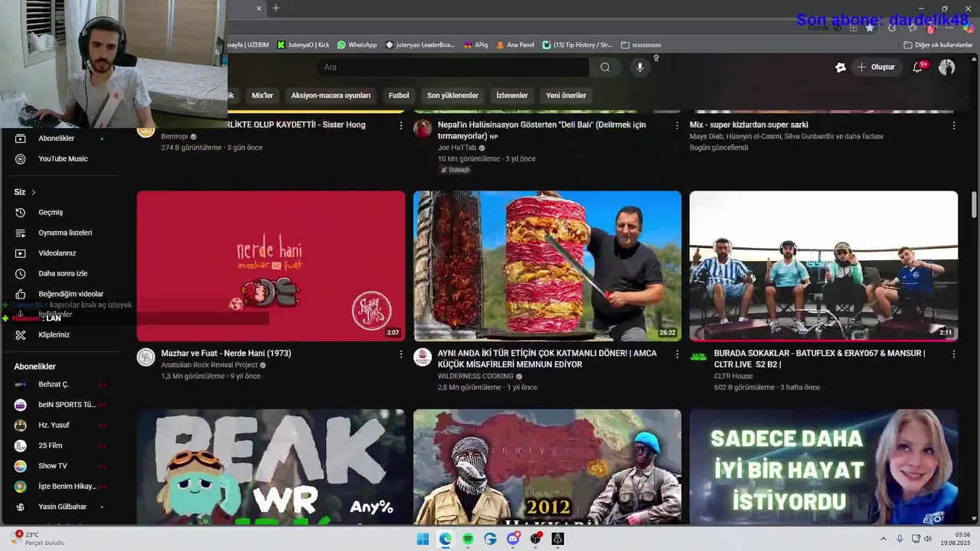Screen dimensions: 980x551
Task: Open the YouTube account avatar menu
Action: pos(947,67)
